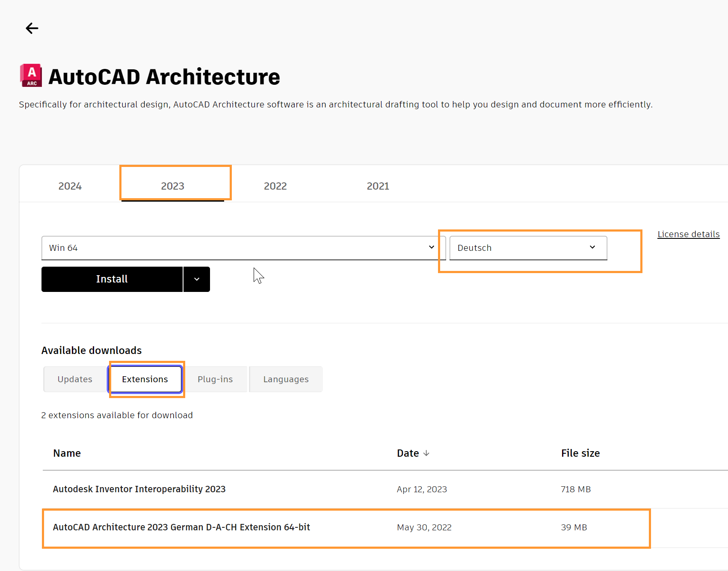
Task: Click the Date column sort arrow
Action: 426,453
